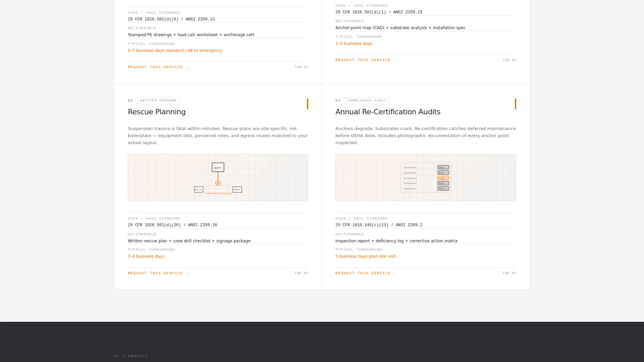Image resolution: width=644 pixels, height=362 pixels.
Task: Click the 04 card number
Action: (338, 101)
